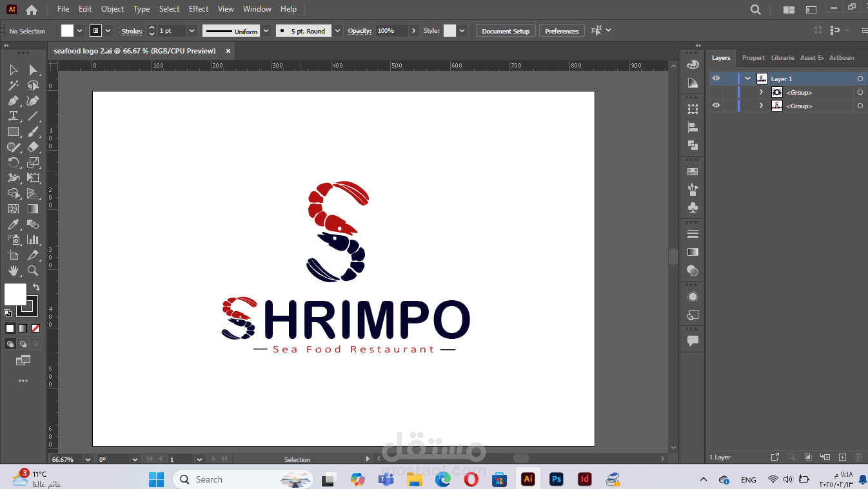Click the Document Setup button

tap(506, 31)
